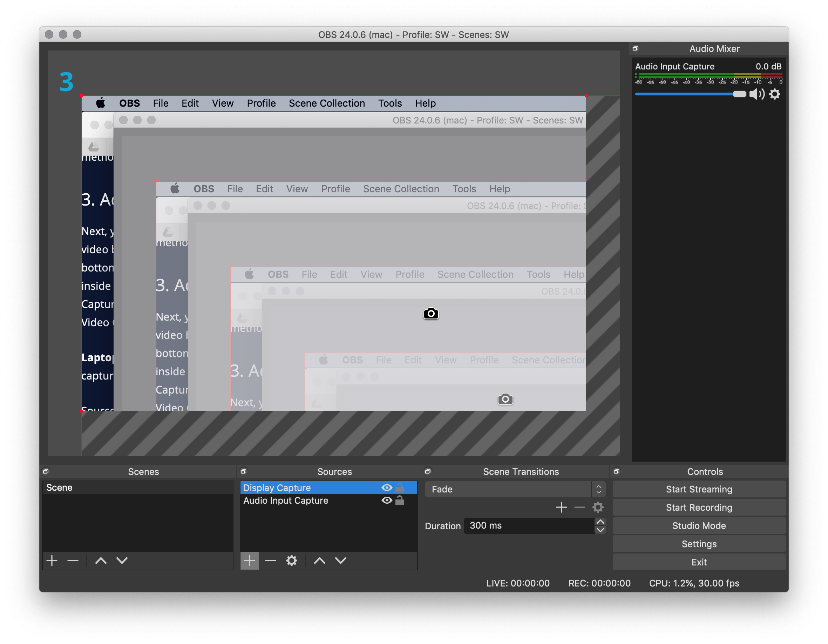Increase duration with up stepper arrow
Viewport: 828px width, 644px height.
pos(600,522)
